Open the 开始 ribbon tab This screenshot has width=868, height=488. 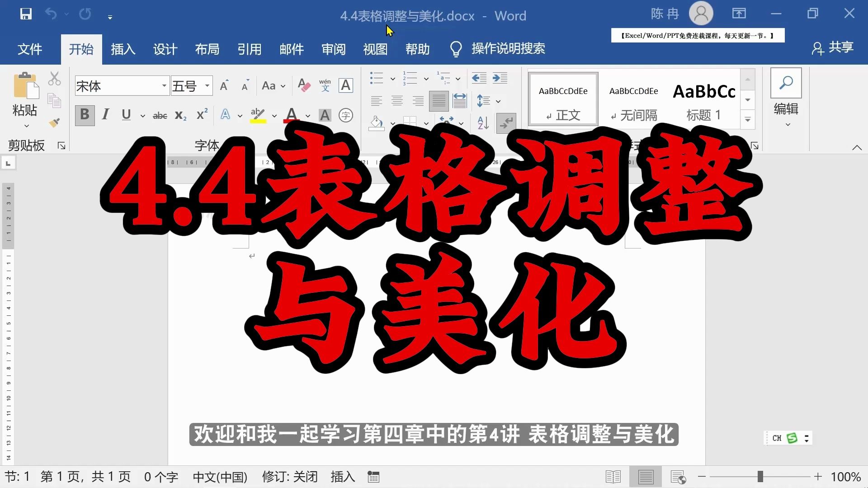point(81,49)
